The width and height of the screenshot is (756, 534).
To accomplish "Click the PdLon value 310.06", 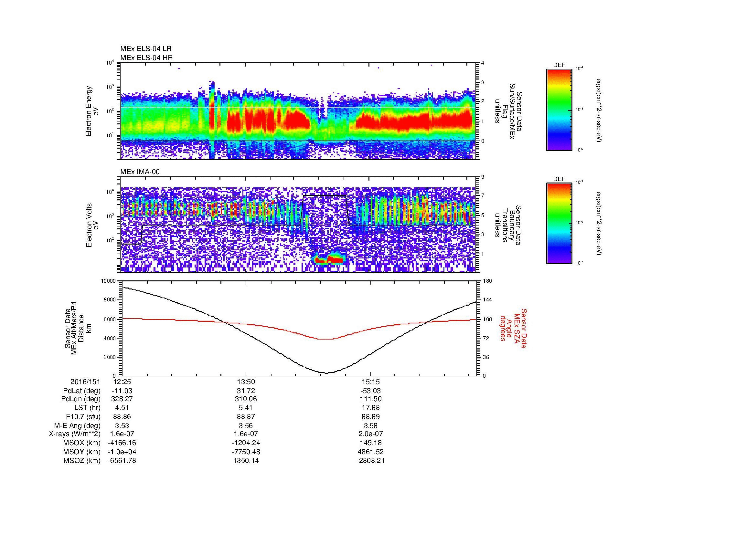I will tap(246, 399).
